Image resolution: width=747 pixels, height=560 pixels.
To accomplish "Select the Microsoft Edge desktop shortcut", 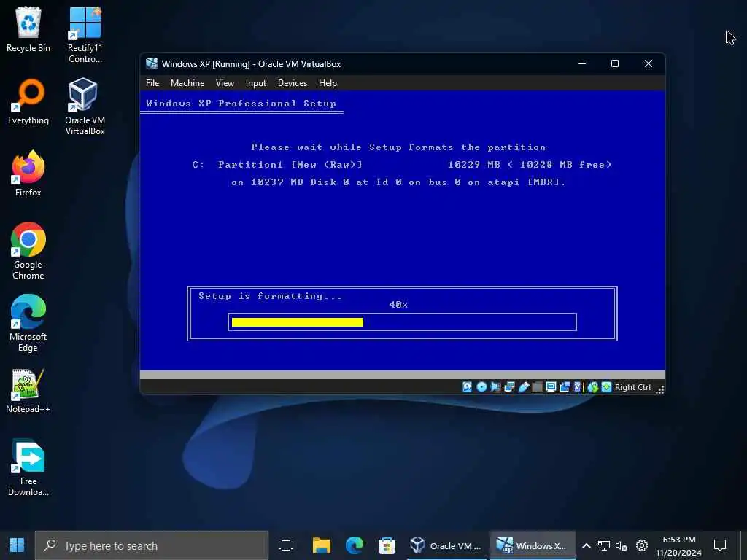I will pos(28,323).
